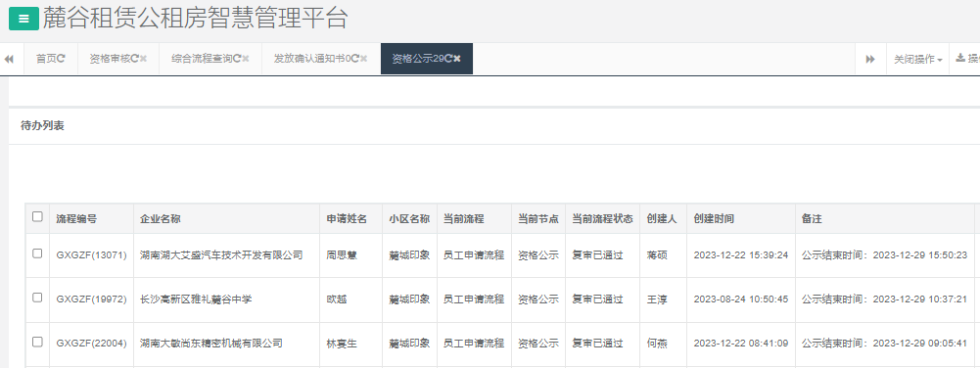Close the 资格审核 tab
Image resolution: width=980 pixels, height=368 pixels.
(x=143, y=59)
